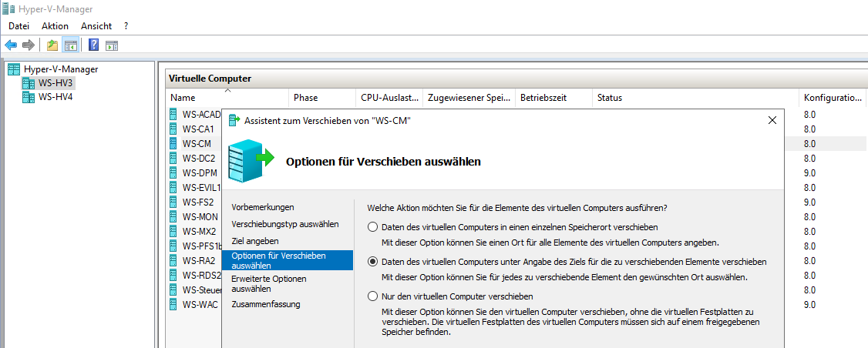Click the Back arrow toolbar icon
Image resolution: width=868 pixels, height=348 pixels.
tap(11, 45)
